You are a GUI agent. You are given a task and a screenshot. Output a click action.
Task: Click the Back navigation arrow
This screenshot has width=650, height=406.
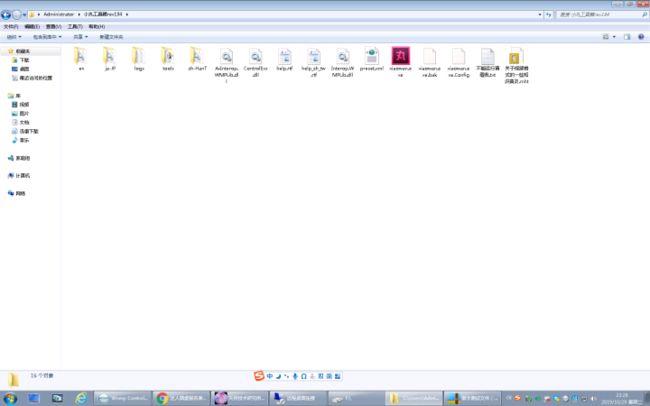(x=6, y=15)
